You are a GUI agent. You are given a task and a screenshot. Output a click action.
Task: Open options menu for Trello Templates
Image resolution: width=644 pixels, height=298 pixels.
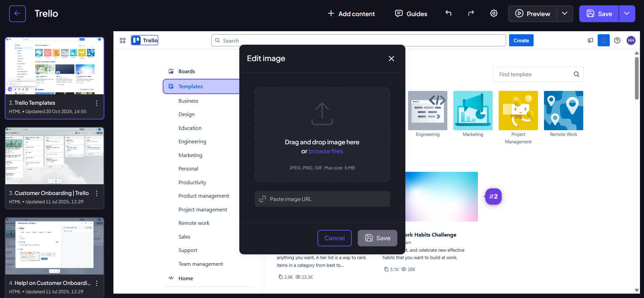click(97, 103)
